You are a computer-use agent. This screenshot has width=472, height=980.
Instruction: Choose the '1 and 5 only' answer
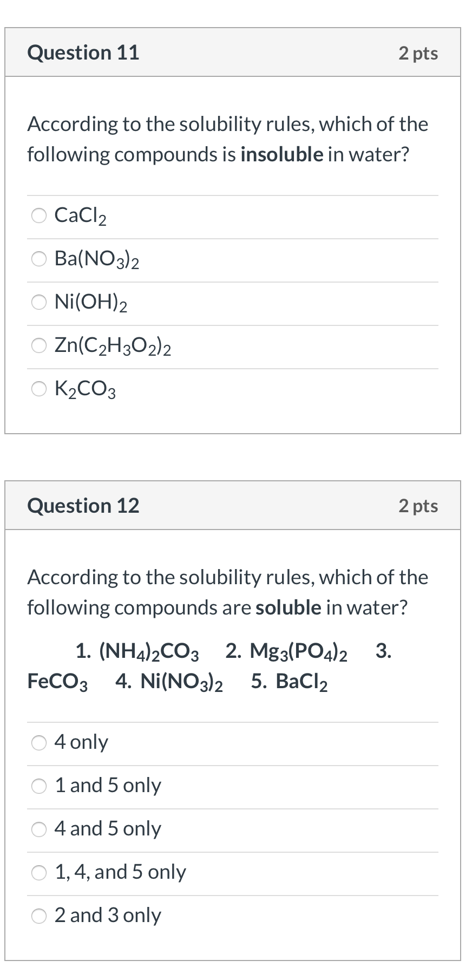pyautogui.click(x=38, y=786)
